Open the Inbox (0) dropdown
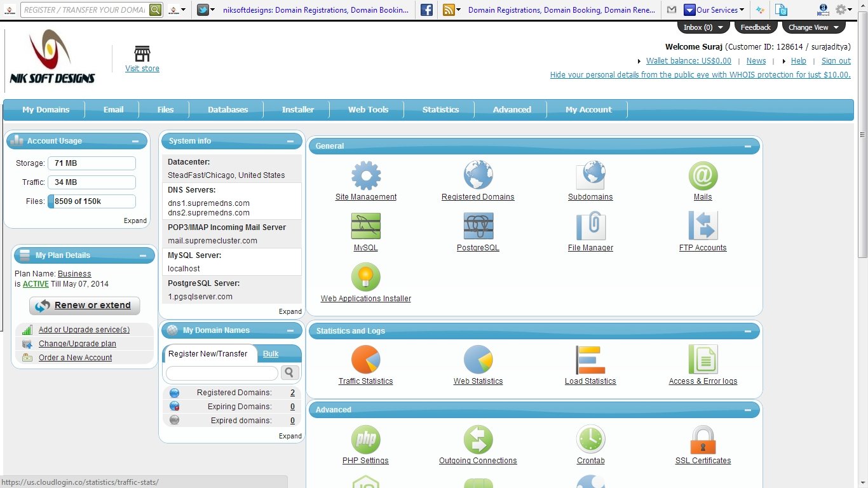The width and height of the screenshot is (868, 488). tap(703, 27)
